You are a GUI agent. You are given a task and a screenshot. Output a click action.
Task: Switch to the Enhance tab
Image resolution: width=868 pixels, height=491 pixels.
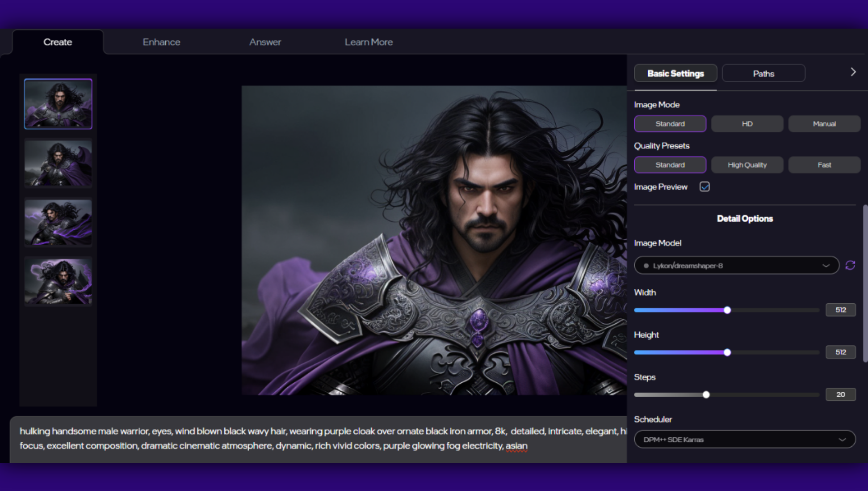click(x=161, y=42)
